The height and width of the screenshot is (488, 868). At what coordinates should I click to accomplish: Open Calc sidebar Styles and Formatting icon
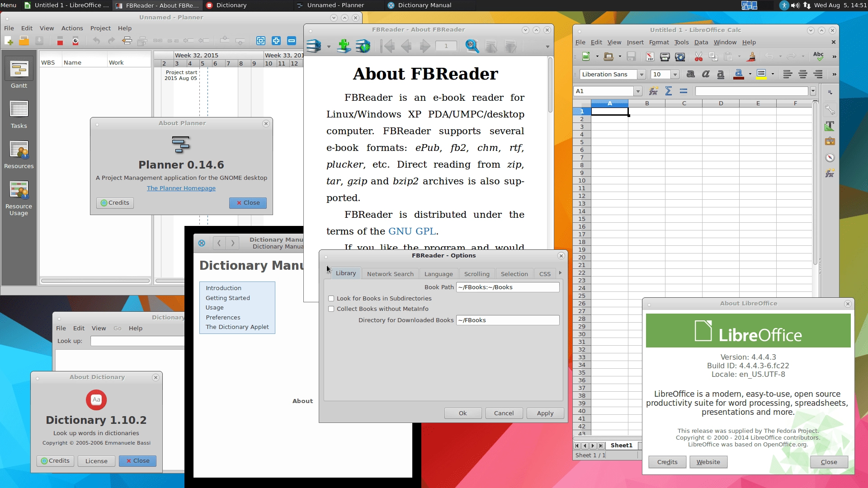pos(830,126)
